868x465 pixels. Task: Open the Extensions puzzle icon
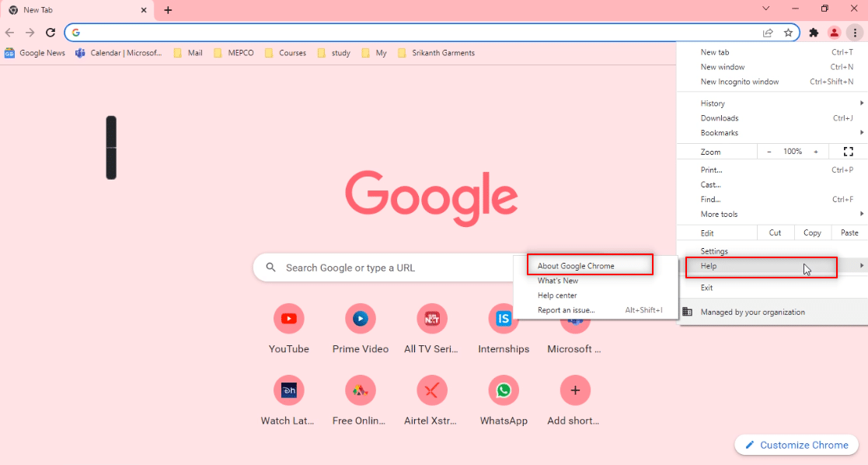click(x=814, y=33)
